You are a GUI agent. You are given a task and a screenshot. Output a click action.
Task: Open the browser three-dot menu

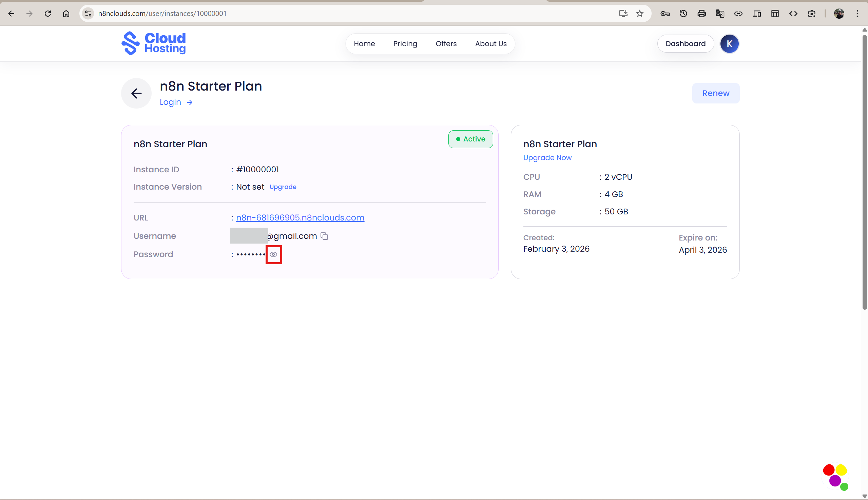pos(857,13)
